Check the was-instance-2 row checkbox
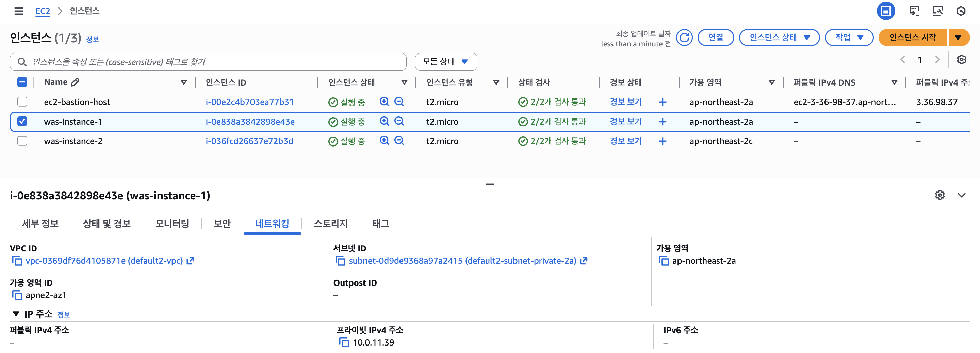This screenshot has height=353, width=980. coord(22,141)
